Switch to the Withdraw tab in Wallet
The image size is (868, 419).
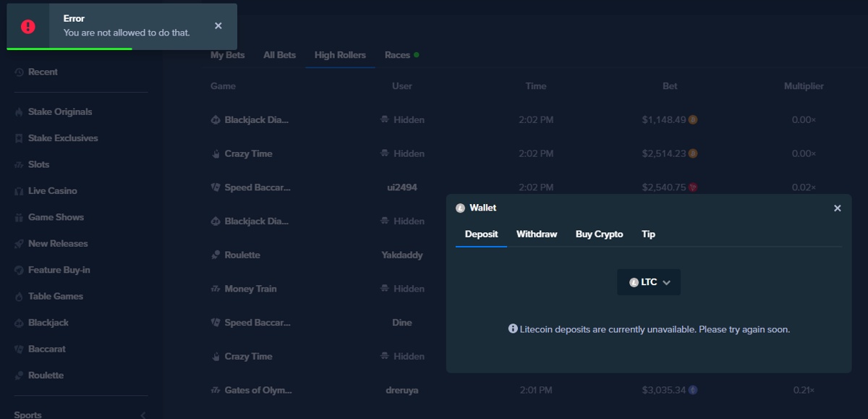537,234
